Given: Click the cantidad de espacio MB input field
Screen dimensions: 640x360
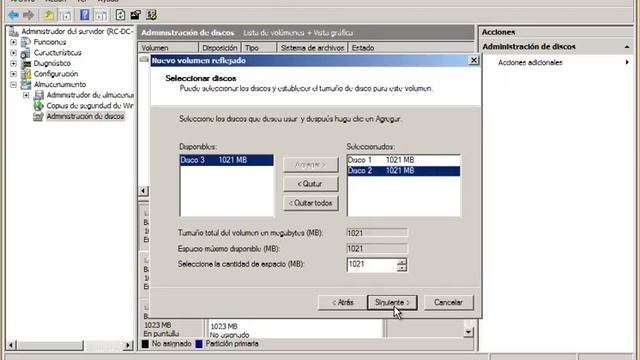Looking at the screenshot, I should pyautogui.click(x=371, y=264).
